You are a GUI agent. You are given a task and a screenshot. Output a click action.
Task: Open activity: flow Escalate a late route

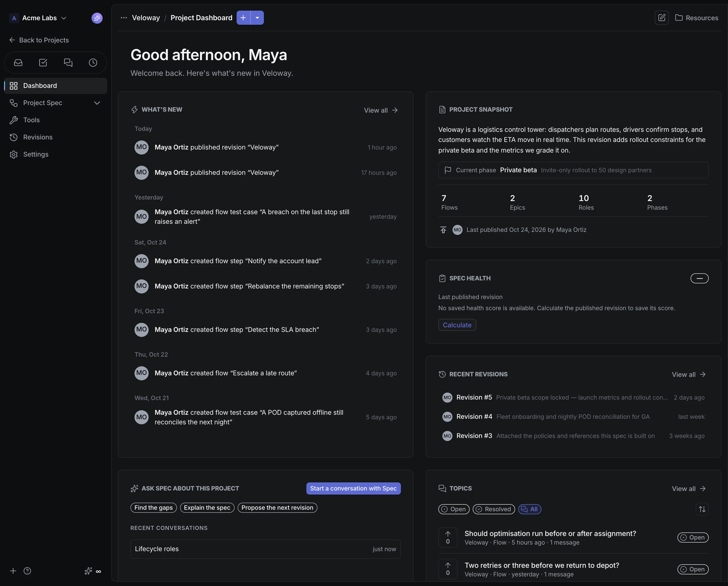click(x=265, y=373)
